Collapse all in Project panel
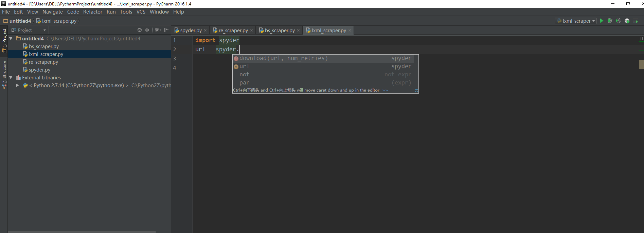The width and height of the screenshot is (644, 233). tap(147, 30)
